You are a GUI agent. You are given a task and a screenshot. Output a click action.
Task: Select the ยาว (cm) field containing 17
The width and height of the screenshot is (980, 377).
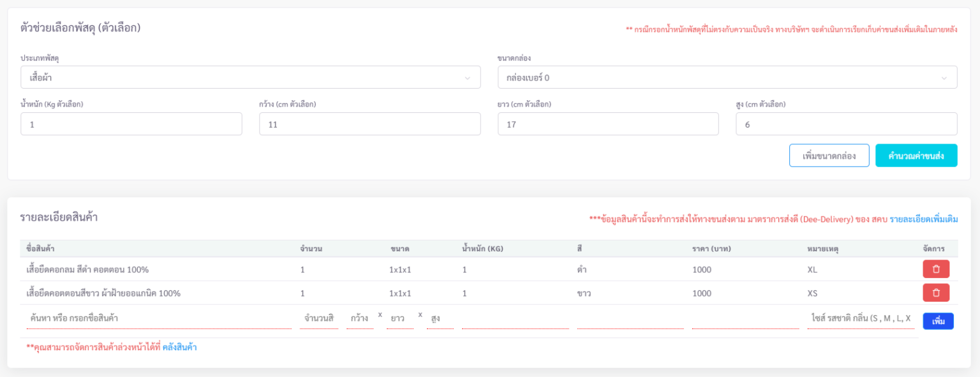[607, 124]
